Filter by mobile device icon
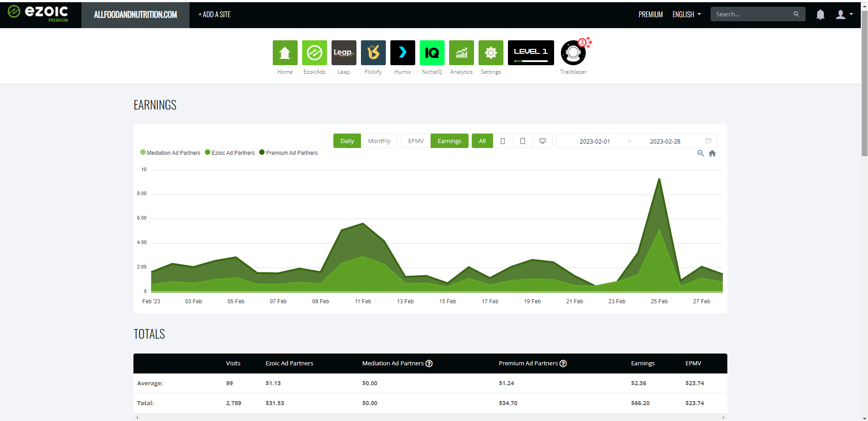Image resolution: width=868 pixels, height=421 pixels. click(x=503, y=141)
